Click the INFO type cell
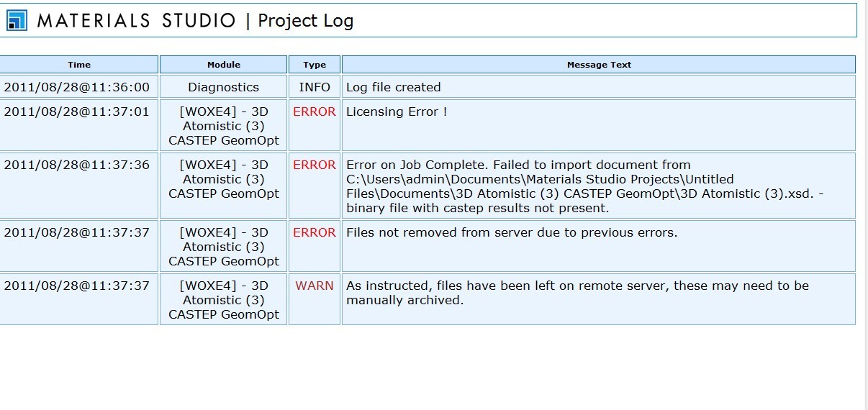 click(315, 87)
